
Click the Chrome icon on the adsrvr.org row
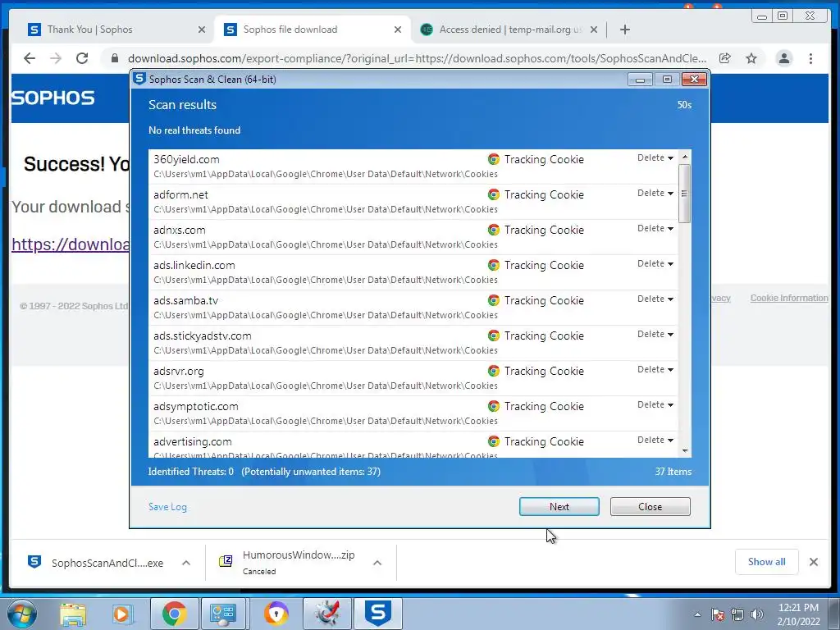tap(493, 371)
